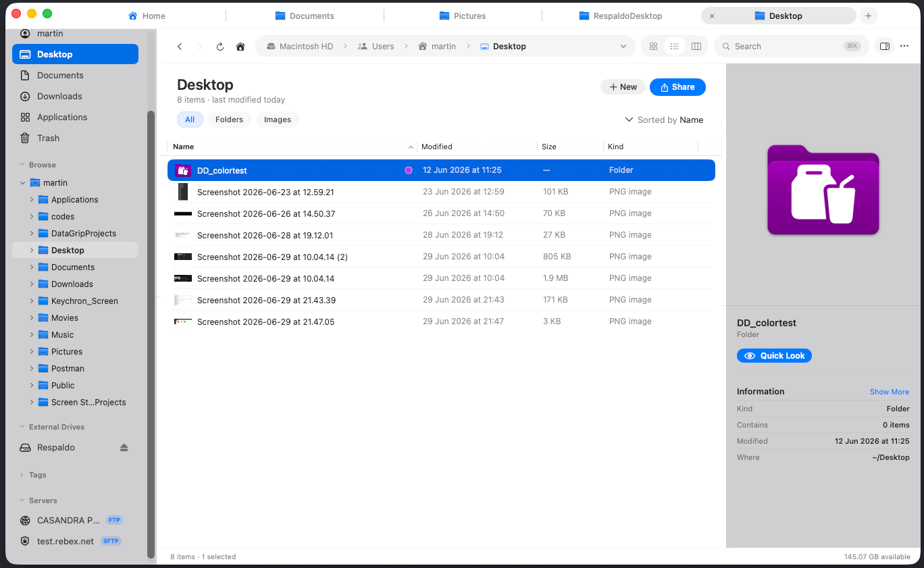Select the All filter pill
This screenshot has width=924, height=568.
(x=190, y=120)
